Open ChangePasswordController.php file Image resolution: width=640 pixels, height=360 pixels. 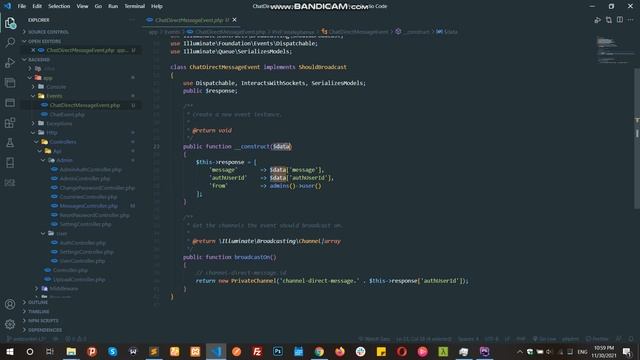(x=97, y=188)
